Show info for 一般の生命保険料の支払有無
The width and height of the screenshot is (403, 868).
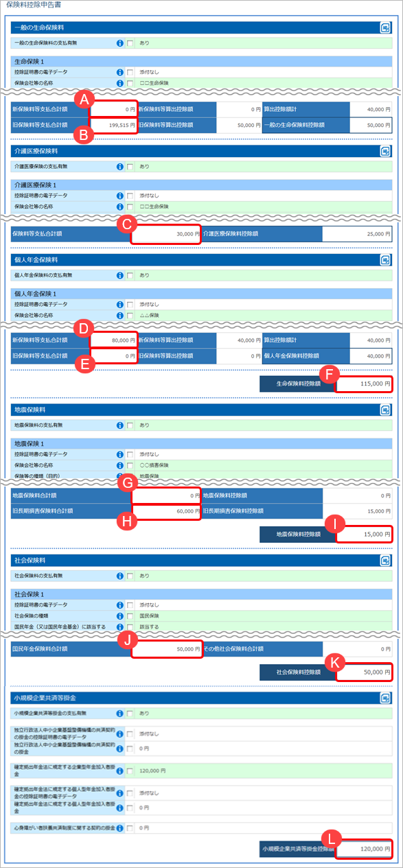coord(120,43)
